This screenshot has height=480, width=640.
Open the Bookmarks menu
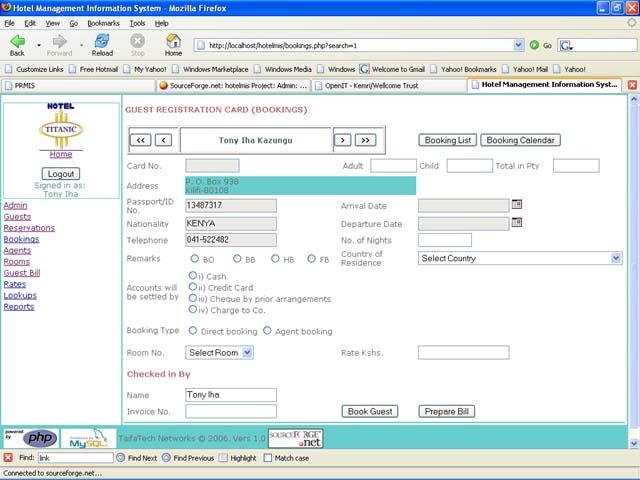pyautogui.click(x=102, y=22)
